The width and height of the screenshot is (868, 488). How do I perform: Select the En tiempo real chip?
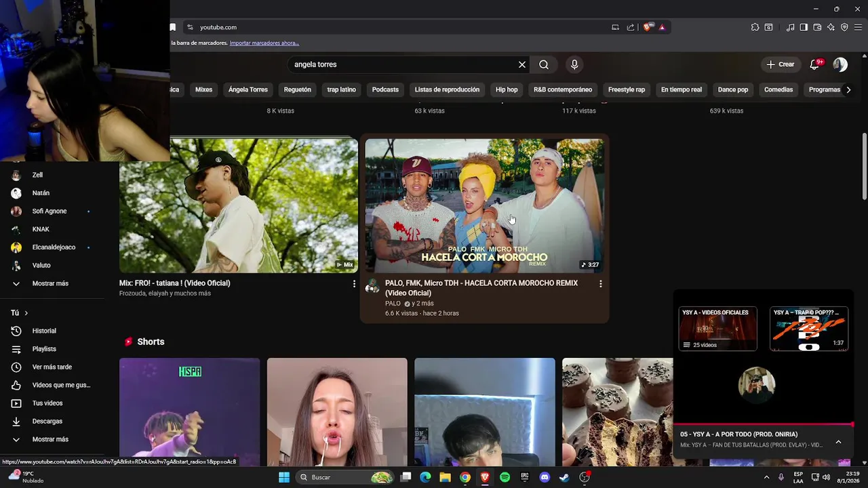coord(682,89)
